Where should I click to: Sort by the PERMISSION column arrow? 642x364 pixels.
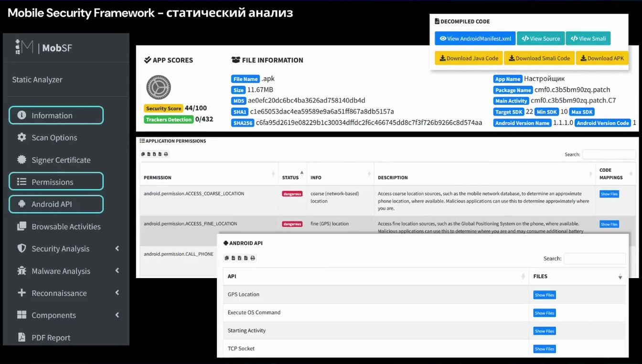click(274, 174)
